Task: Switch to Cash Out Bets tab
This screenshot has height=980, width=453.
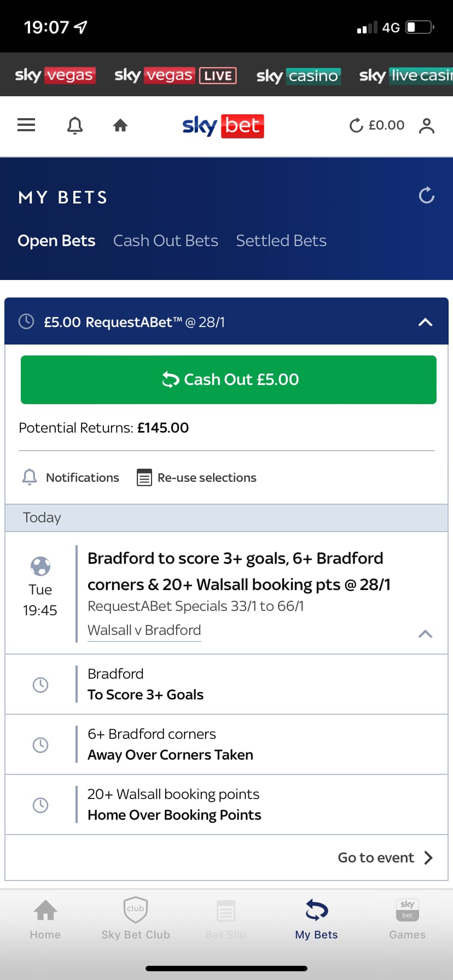Action: click(x=166, y=241)
